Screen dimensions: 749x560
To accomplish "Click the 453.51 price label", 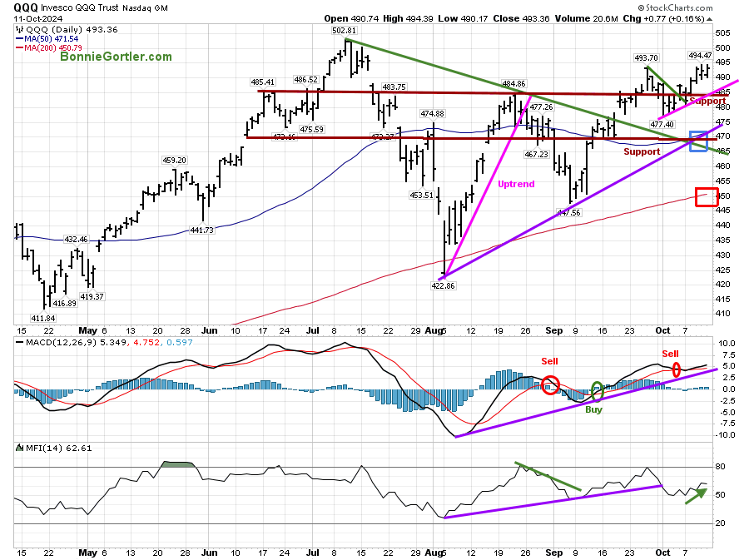I will (421, 196).
